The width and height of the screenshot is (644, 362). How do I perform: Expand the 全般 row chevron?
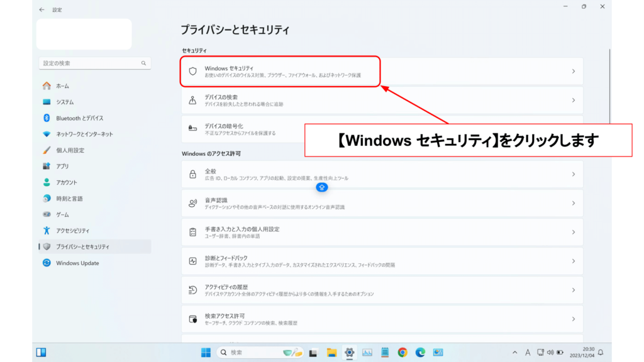point(573,174)
